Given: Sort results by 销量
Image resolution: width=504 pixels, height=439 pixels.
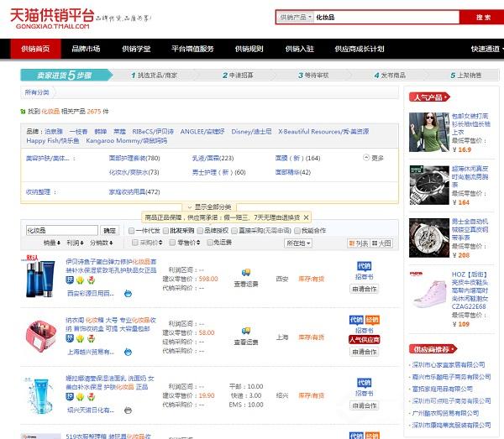Looking at the screenshot, I should [52, 243].
